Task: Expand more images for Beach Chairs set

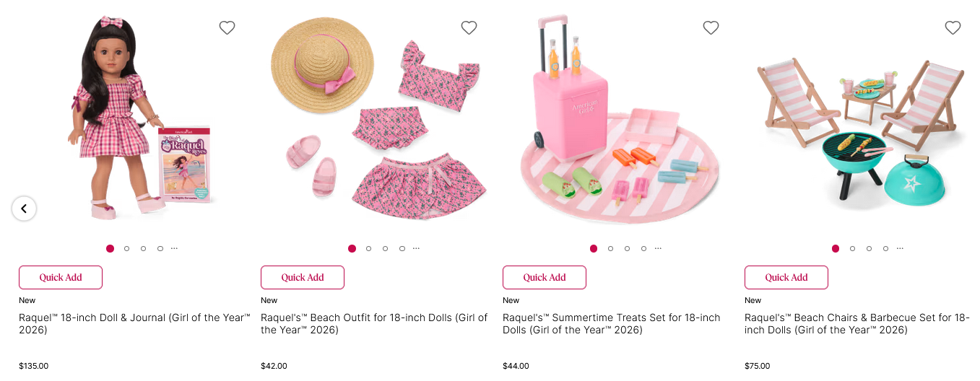Action: (x=900, y=248)
